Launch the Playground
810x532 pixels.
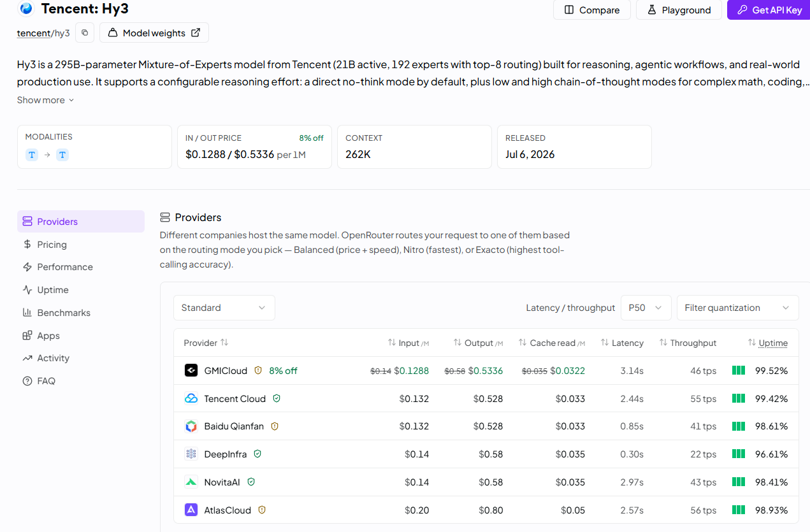click(x=679, y=10)
